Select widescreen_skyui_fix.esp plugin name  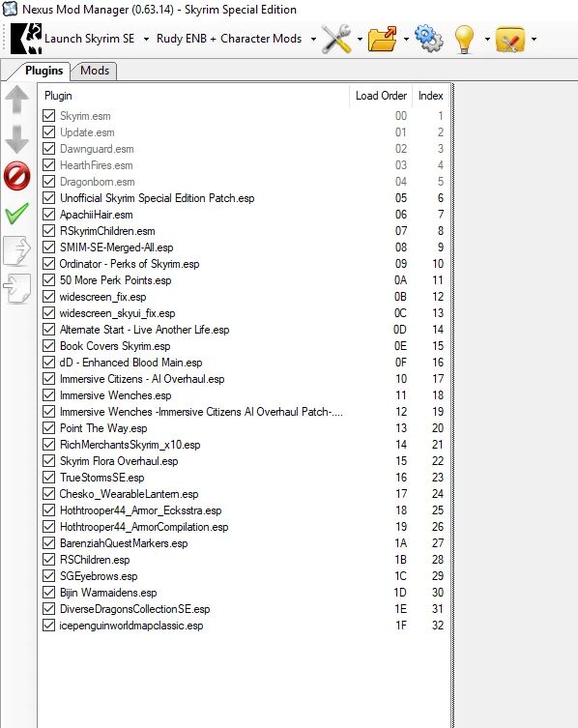click(117, 313)
